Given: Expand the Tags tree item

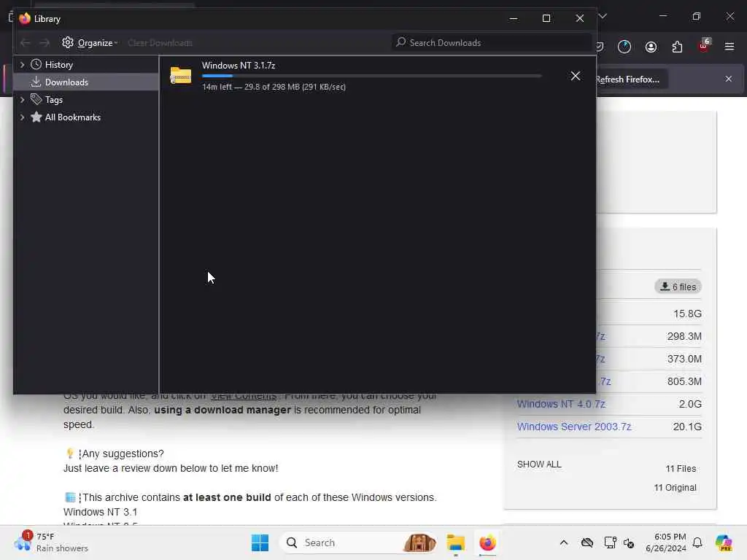Looking at the screenshot, I should (x=23, y=99).
